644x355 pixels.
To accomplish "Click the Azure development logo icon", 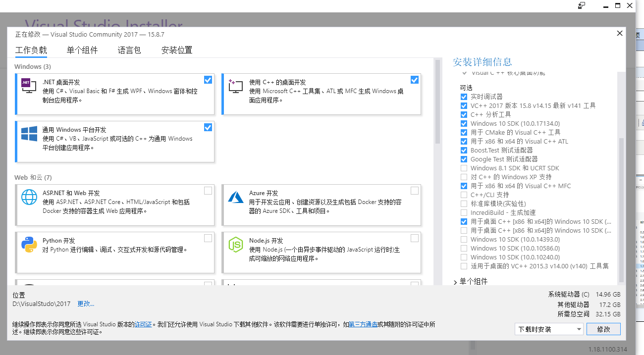I will coord(235,197).
